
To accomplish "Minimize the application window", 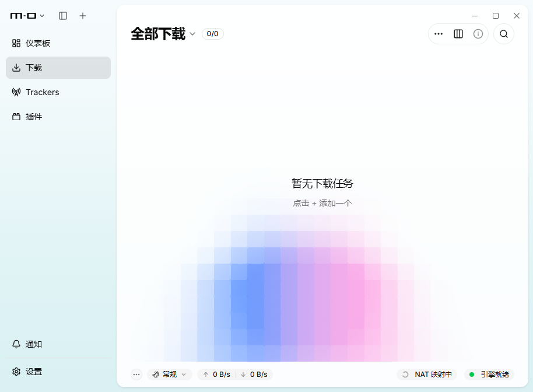I will click(x=475, y=16).
